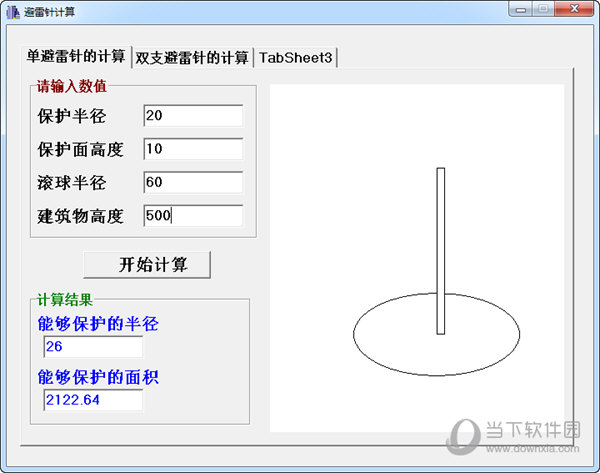Click the 建筑物高度 field containing 500
Viewport: 600px width, 473px height.
193,215
